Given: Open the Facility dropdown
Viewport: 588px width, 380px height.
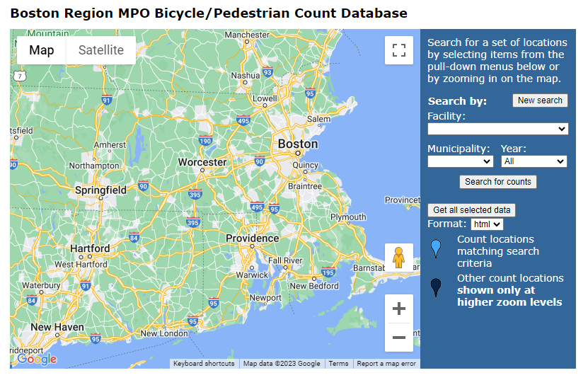Looking at the screenshot, I should click(497, 129).
